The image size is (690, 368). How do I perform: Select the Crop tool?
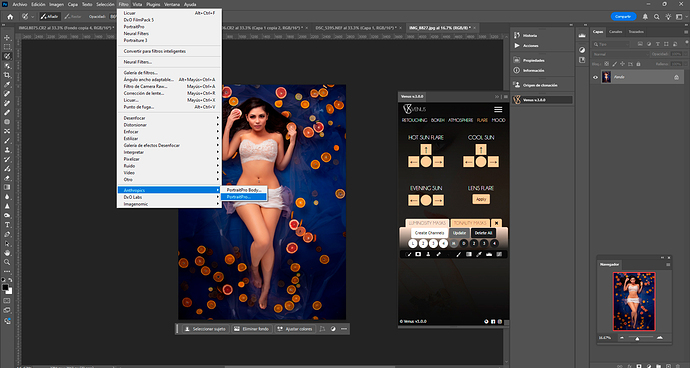7,75
